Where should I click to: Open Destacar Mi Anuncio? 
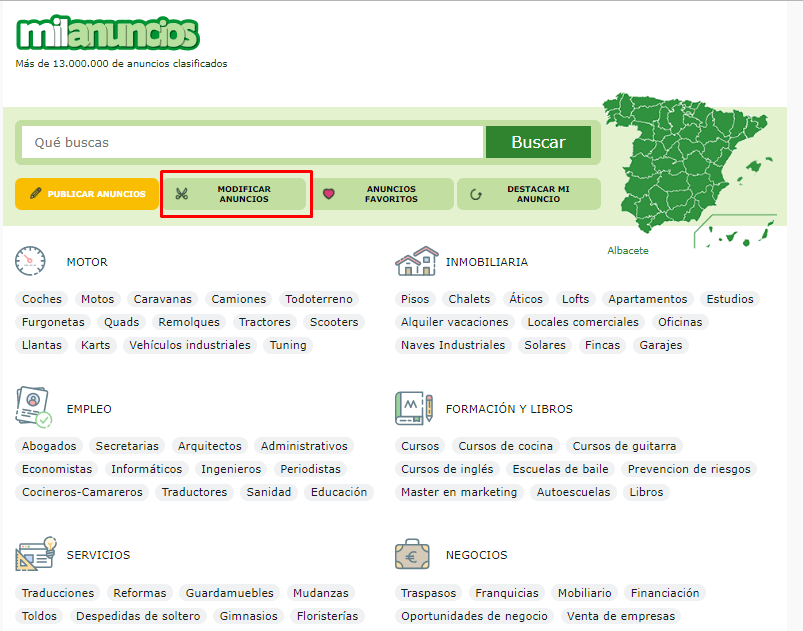[x=529, y=194]
